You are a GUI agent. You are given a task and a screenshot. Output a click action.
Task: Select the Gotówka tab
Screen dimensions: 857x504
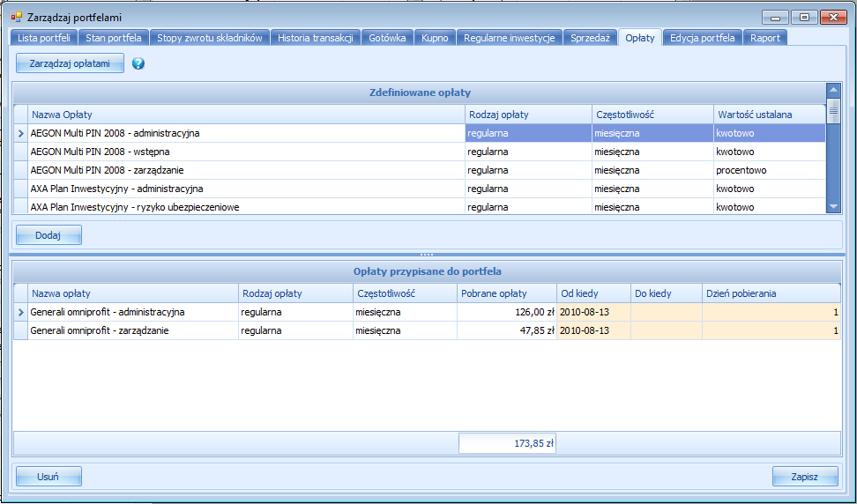click(387, 38)
